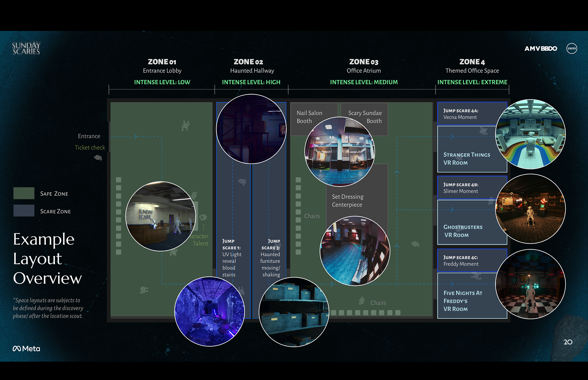Click the Entrance Lobby subtitle
Viewport: 588px width, 380px height.
click(x=162, y=71)
